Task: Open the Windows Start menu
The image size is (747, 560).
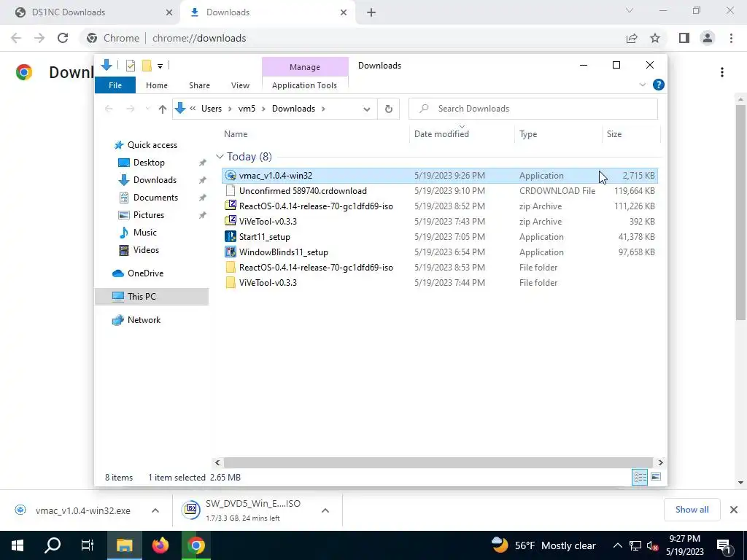Action: point(18,545)
